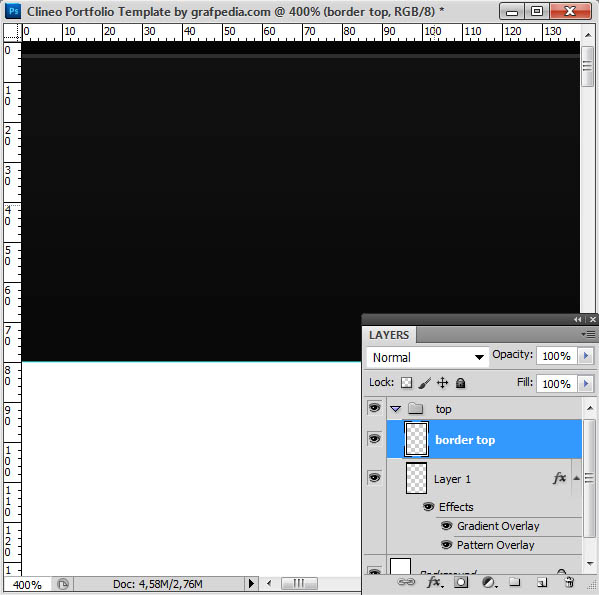Open the Opacity slider arrow
The height and width of the screenshot is (595, 599).
pyautogui.click(x=586, y=356)
